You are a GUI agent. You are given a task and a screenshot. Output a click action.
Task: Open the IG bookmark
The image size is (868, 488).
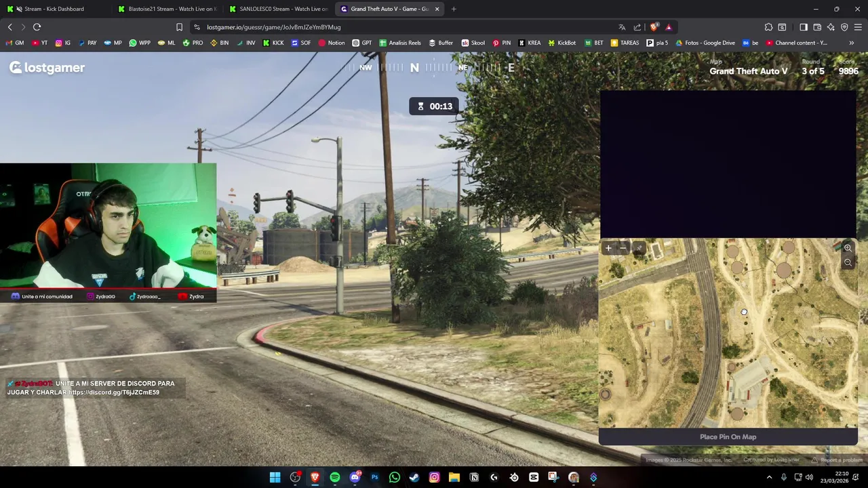[x=63, y=43]
